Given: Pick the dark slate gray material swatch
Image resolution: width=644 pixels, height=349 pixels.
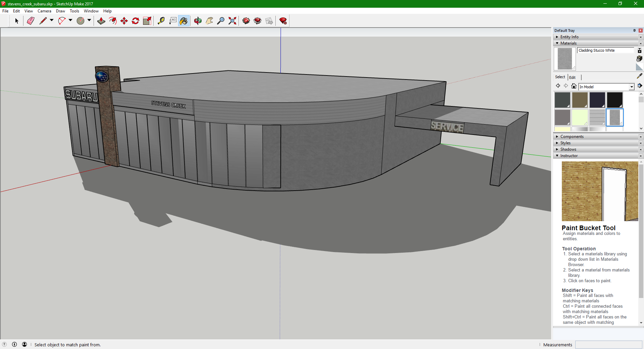Looking at the screenshot, I should (x=562, y=100).
